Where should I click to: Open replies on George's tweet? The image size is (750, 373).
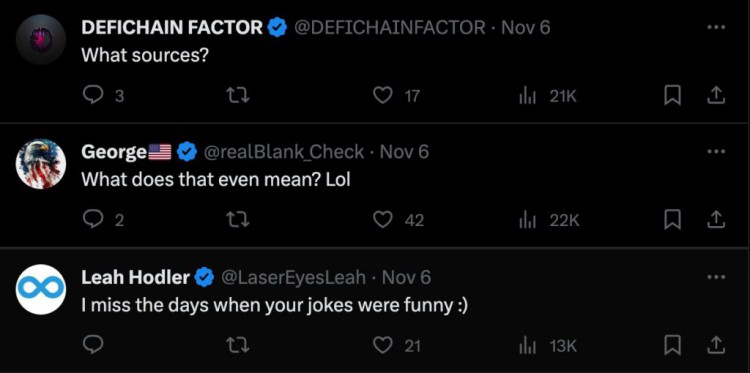(91, 220)
